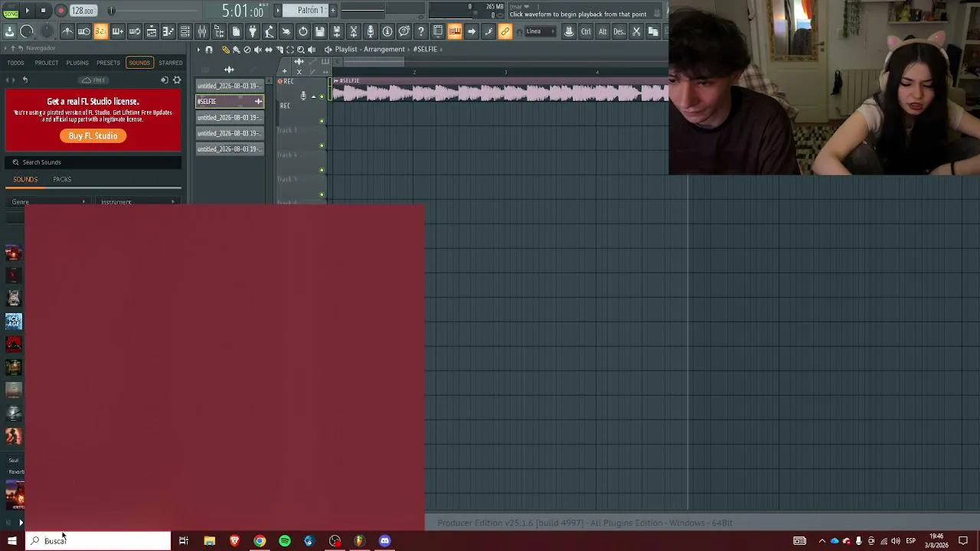Click the Buscar taskbar search box
Image resolution: width=980 pixels, height=551 pixels.
[x=98, y=541]
